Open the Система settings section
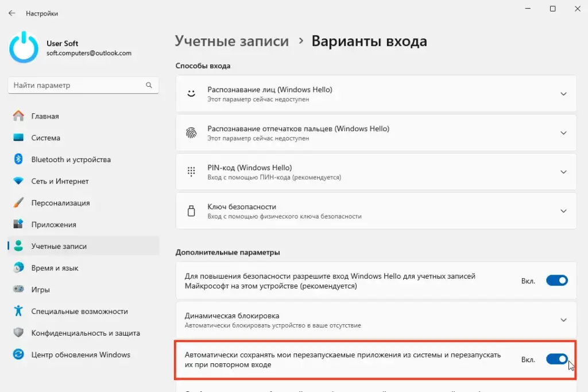Screen dimensions: 588x392 tap(45, 138)
